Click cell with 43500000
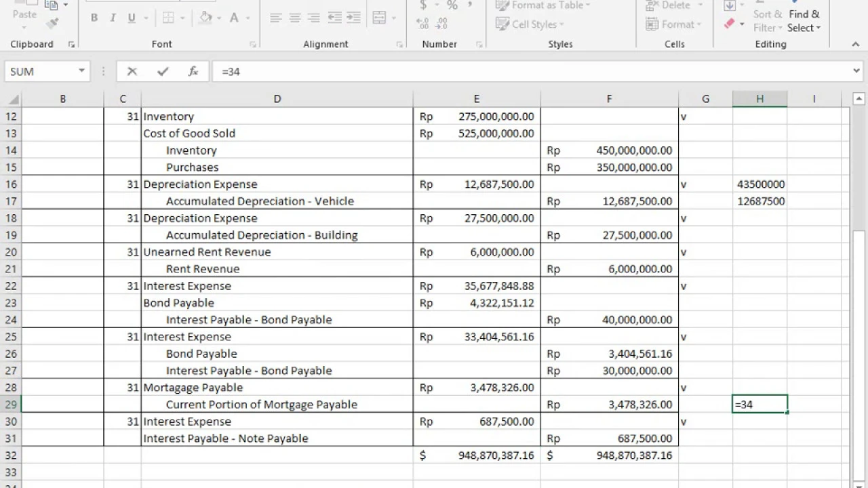This screenshot has height=488, width=868. 759,184
